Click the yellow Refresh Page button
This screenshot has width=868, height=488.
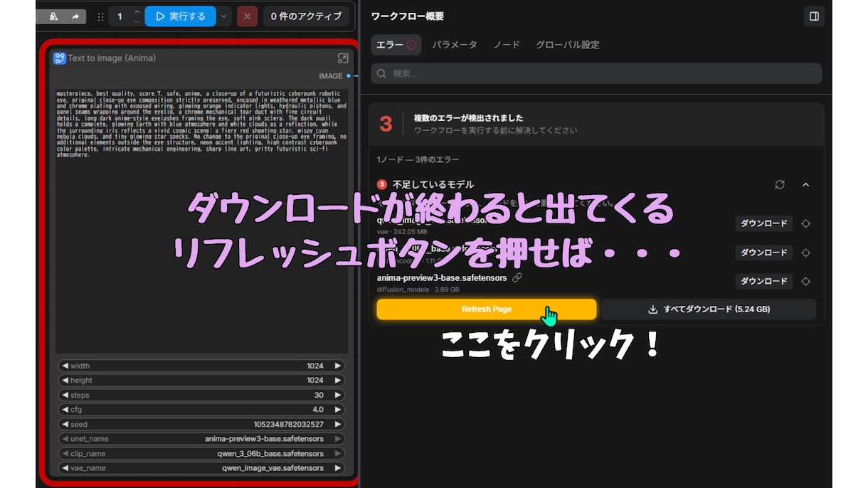pyautogui.click(x=487, y=309)
